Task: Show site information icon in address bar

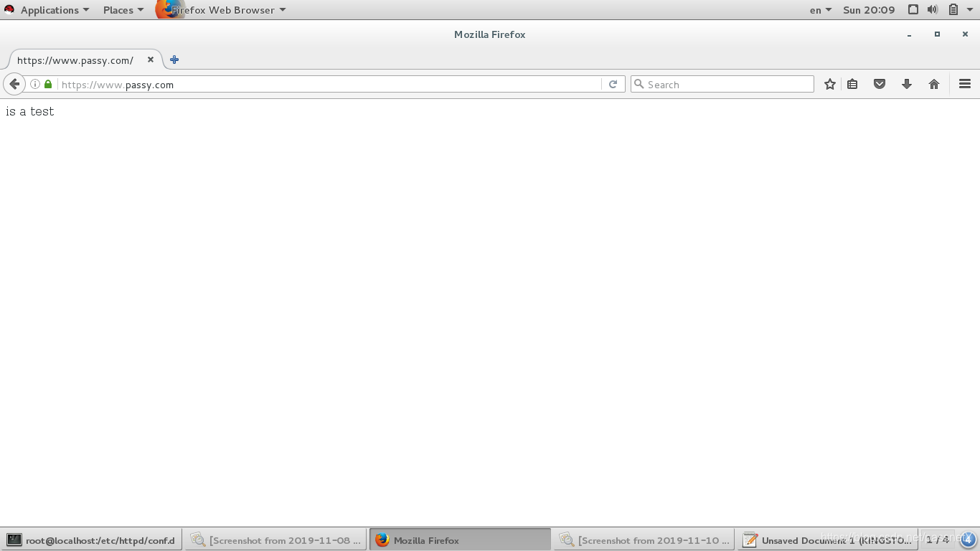Action: (34, 84)
